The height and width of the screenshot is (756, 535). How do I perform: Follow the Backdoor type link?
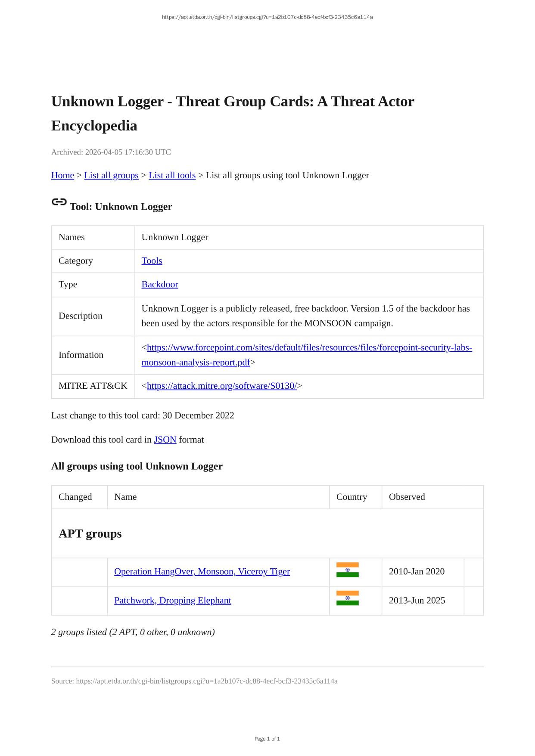159,285
